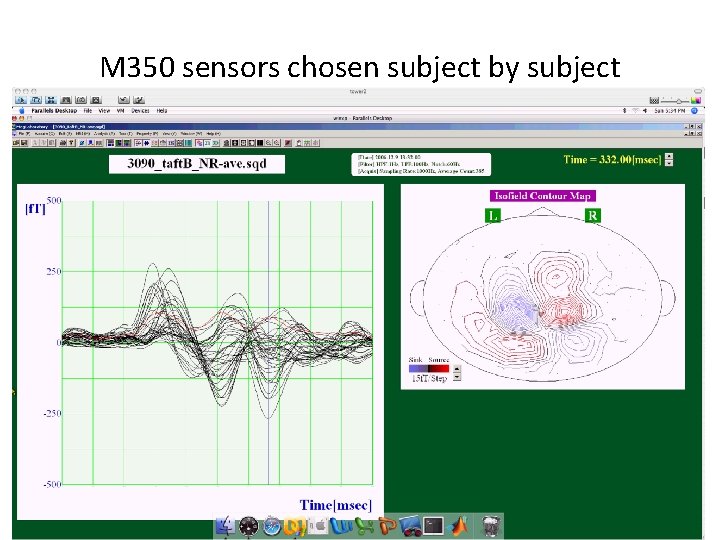720x540 pixels.
Task: Click the black square toolbar icon
Action: 259,143
